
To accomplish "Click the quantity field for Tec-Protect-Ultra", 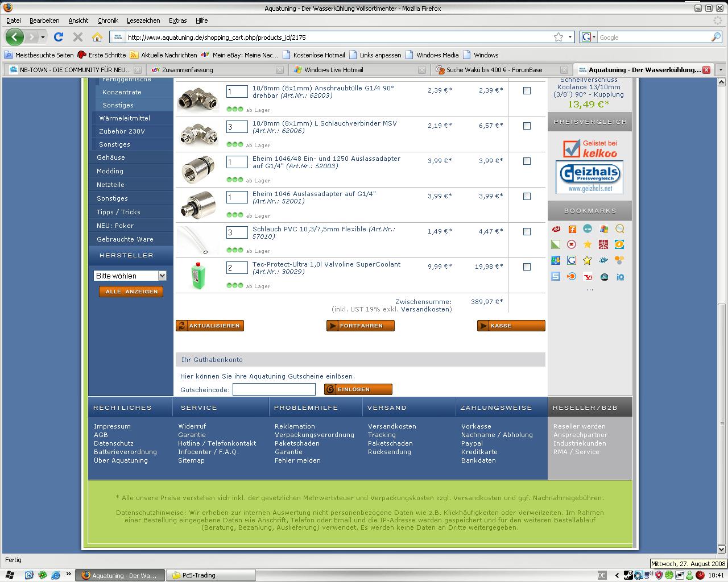I will (x=237, y=268).
